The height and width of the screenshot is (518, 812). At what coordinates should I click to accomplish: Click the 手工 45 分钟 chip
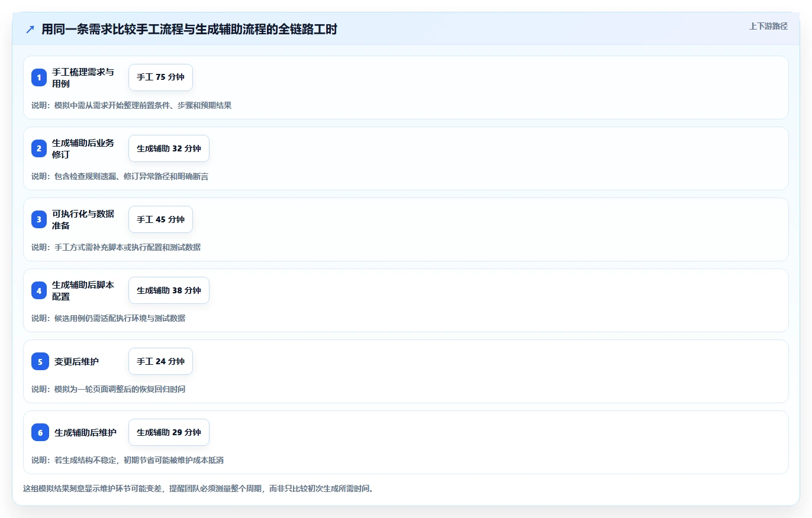[160, 219]
